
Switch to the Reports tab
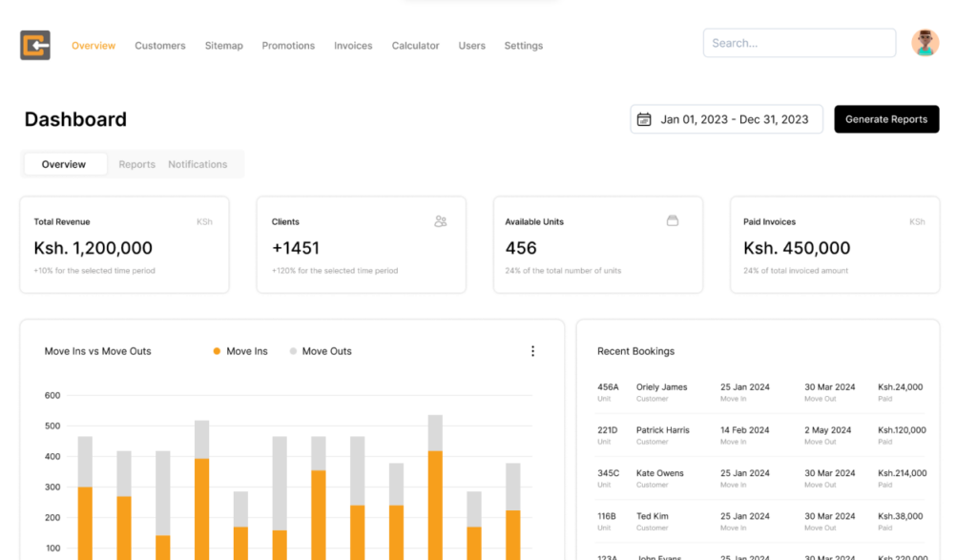136,164
